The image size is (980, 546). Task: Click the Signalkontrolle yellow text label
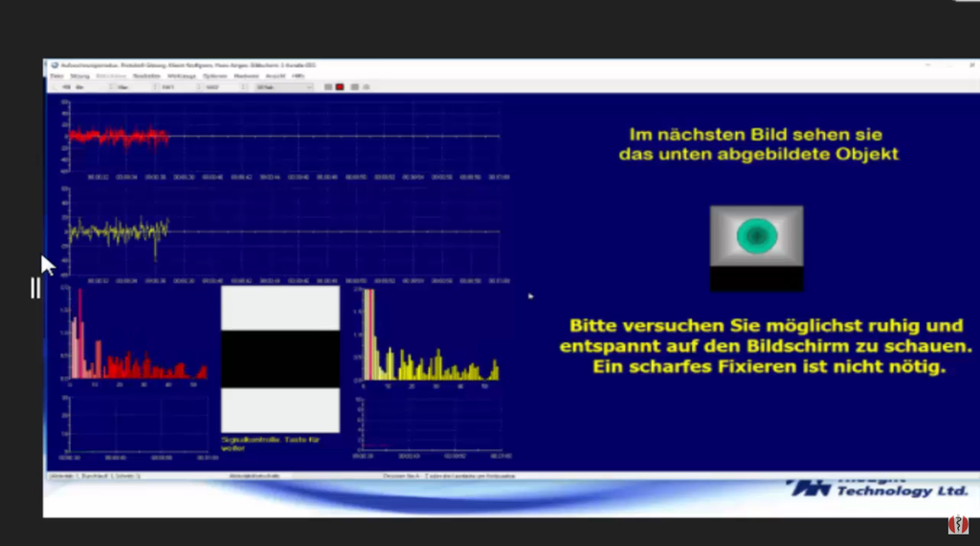click(x=271, y=444)
